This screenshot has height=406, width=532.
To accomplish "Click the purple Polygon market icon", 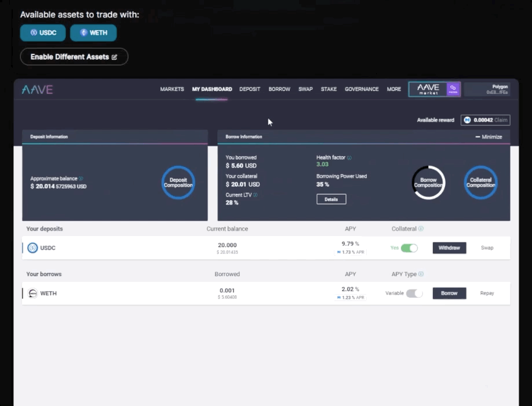I will 453,89.
